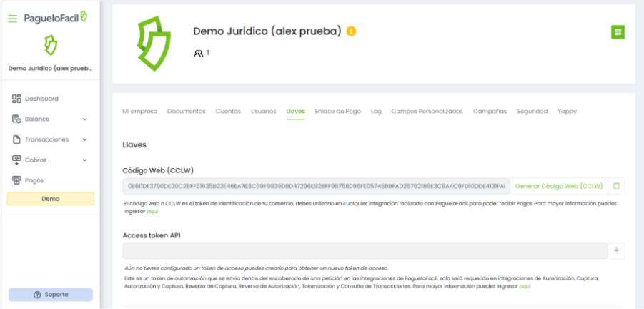Expand the Transacciones sidebar menu
644x309 pixels.
coord(49,139)
